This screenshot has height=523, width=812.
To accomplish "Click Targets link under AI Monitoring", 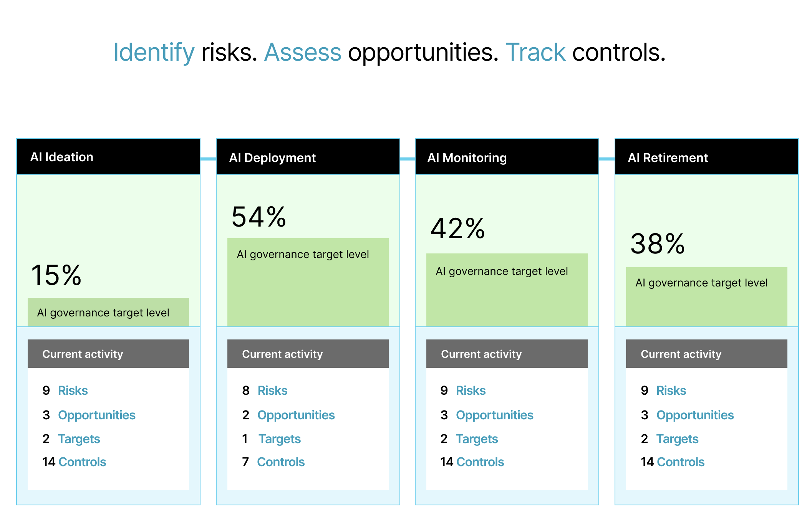I will (x=477, y=439).
